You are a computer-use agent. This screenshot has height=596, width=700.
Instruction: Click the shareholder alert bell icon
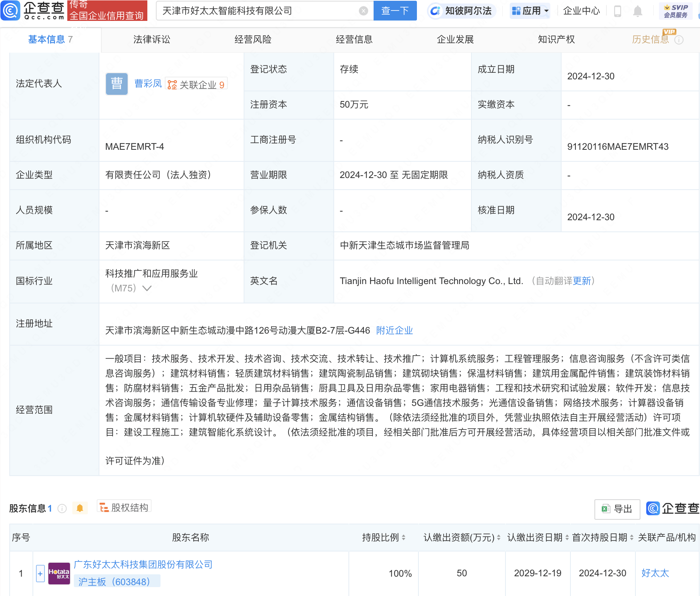(80, 508)
